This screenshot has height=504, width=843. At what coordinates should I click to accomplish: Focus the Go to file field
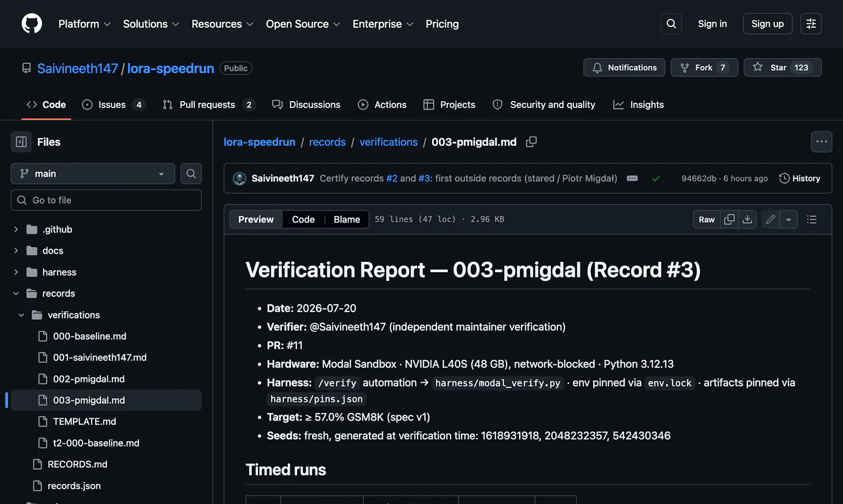tap(106, 200)
